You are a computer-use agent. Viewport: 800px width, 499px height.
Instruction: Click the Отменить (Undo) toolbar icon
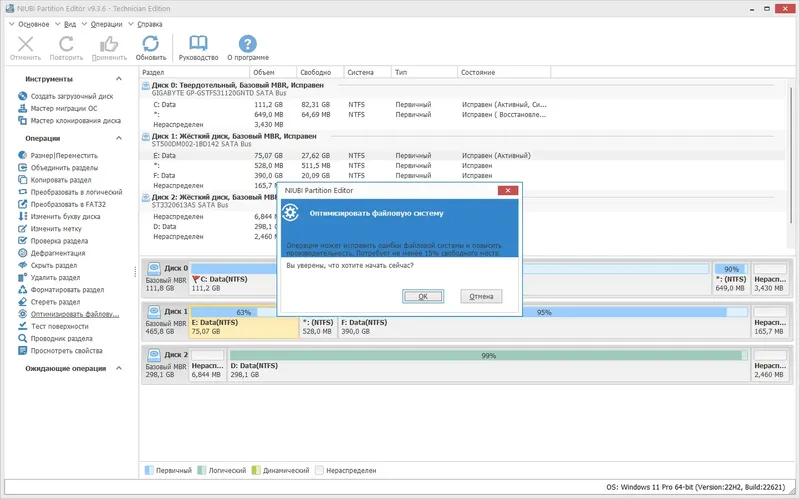26,44
